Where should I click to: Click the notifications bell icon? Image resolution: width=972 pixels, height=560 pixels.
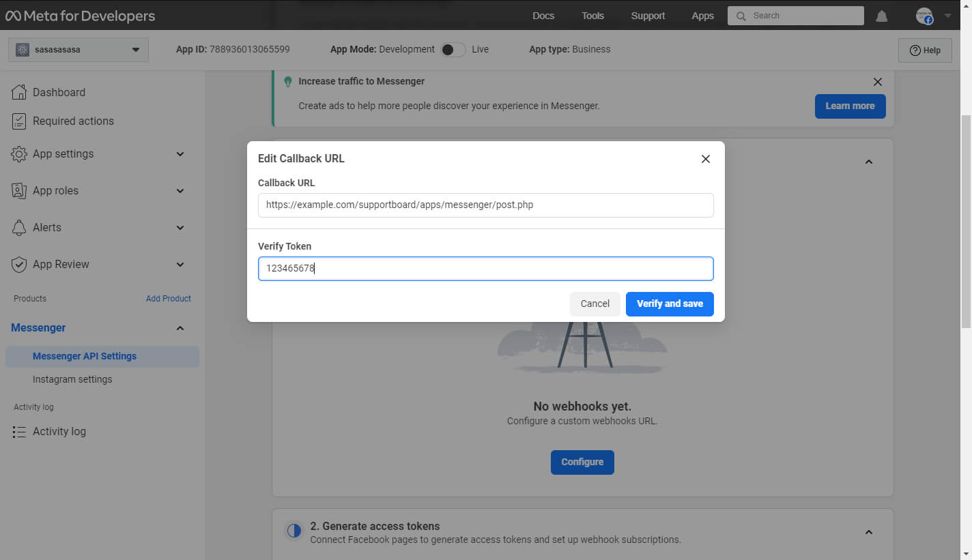[x=881, y=16]
